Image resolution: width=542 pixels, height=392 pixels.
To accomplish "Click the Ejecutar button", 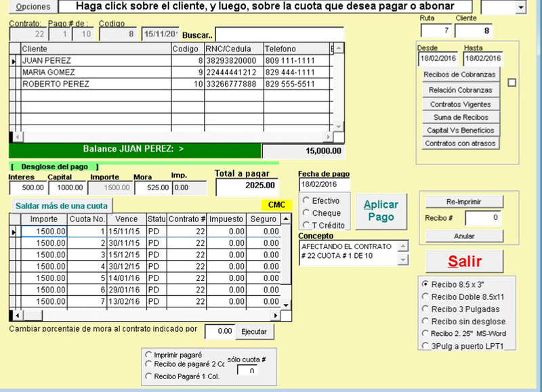I will (255, 332).
